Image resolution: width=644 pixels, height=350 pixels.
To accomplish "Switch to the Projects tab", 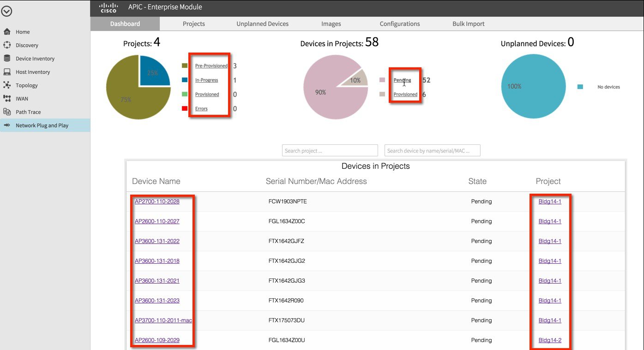I will click(194, 24).
